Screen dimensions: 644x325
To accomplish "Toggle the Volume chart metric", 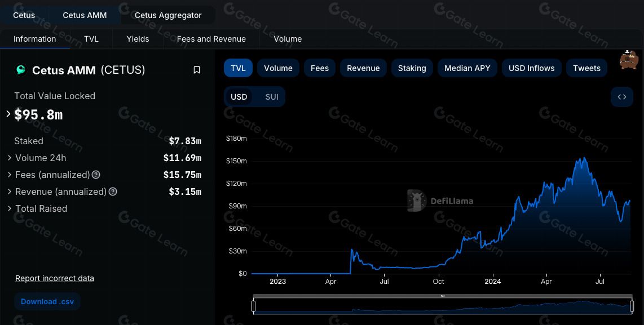I will [x=278, y=68].
